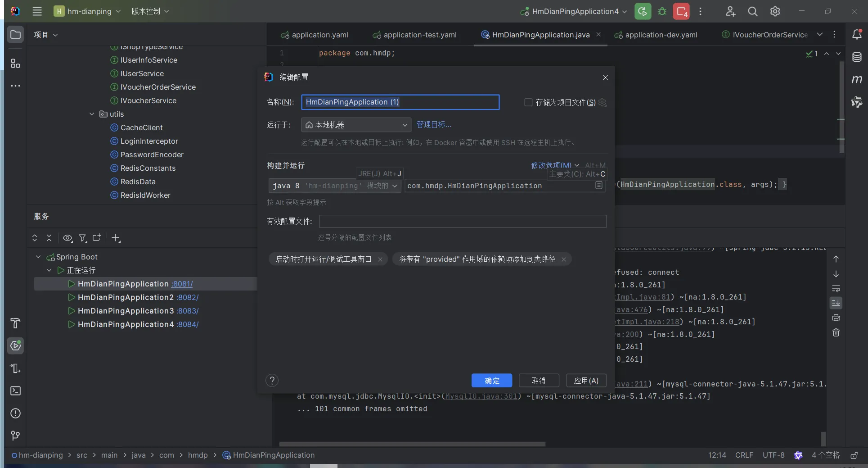The width and height of the screenshot is (868, 468).
Task: Open the run configuration selector HmDianPingApplication4
Action: (574, 11)
